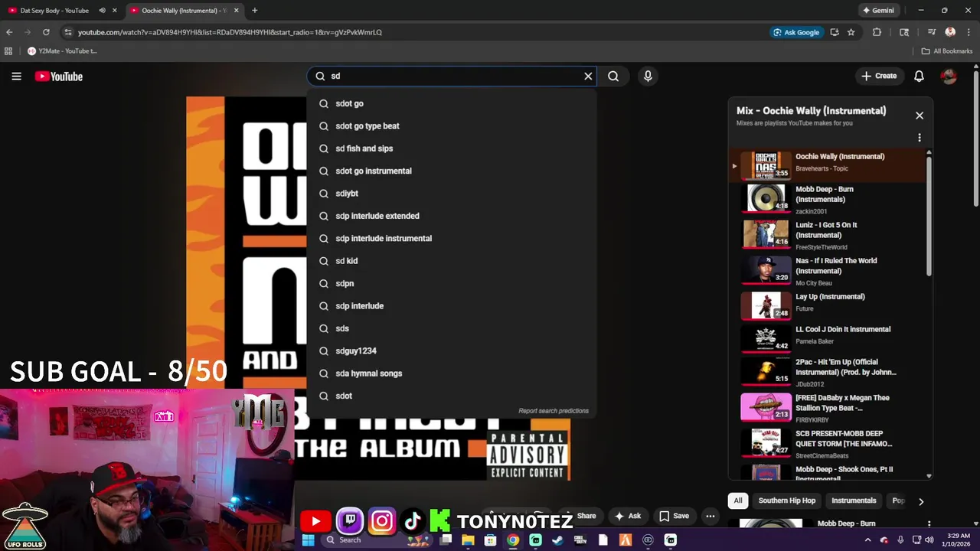Viewport: 980px width, 551px height.
Task: Choose suggestion 'sdot go'
Action: pos(452,103)
